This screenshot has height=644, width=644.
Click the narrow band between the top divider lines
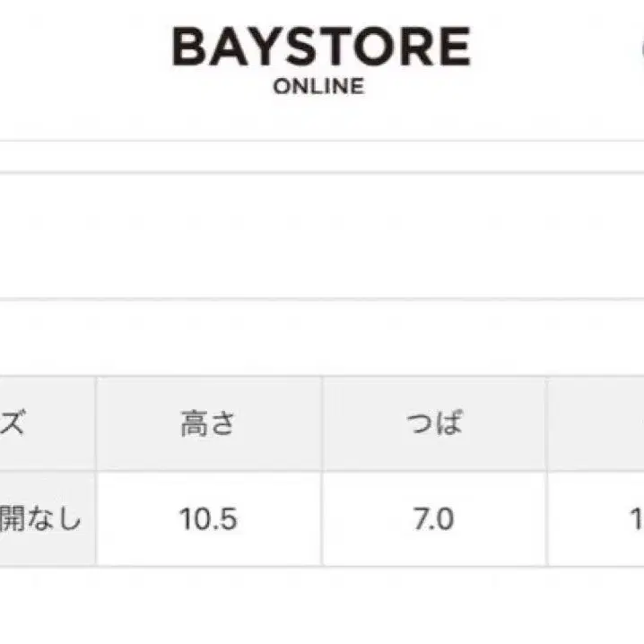322,157
